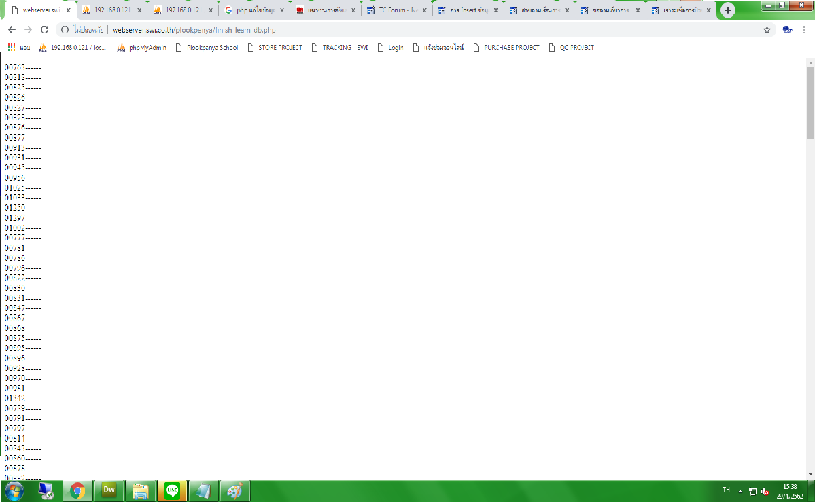This screenshot has height=504, width=817.
Task: Close the webserver.swi tab
Action: (x=68, y=11)
